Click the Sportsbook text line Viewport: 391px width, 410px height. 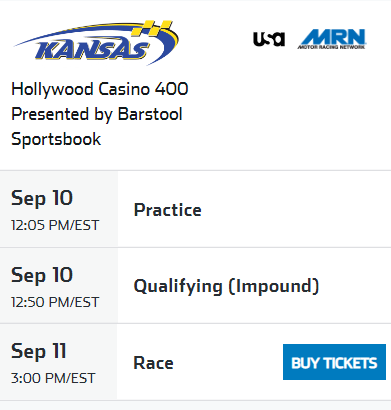click(x=56, y=139)
